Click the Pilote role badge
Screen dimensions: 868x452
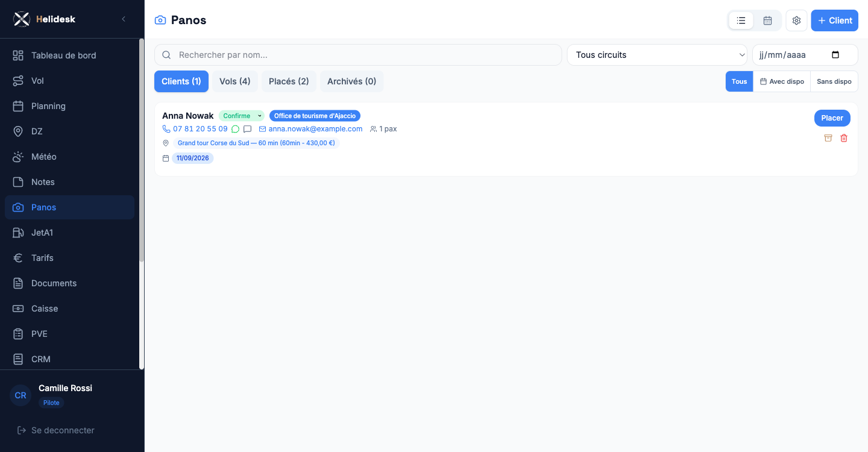(51, 403)
